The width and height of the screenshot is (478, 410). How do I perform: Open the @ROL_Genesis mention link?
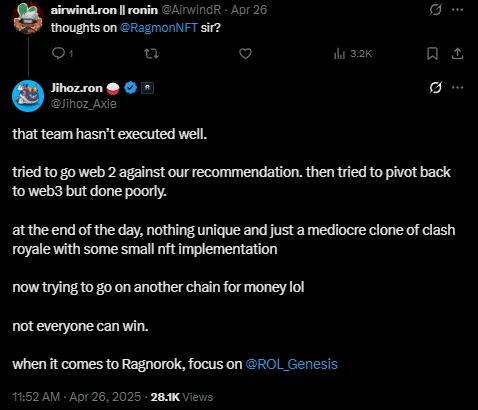click(x=291, y=364)
